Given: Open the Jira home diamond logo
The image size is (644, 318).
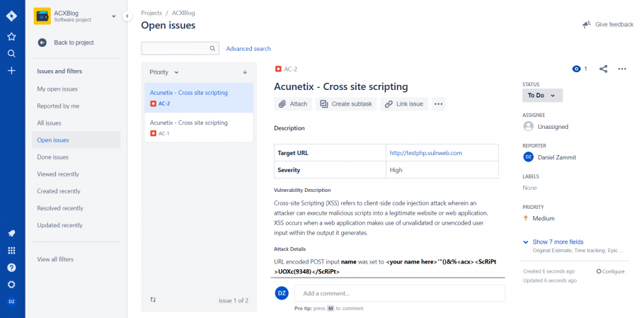Looking at the screenshot, I should 11,16.
